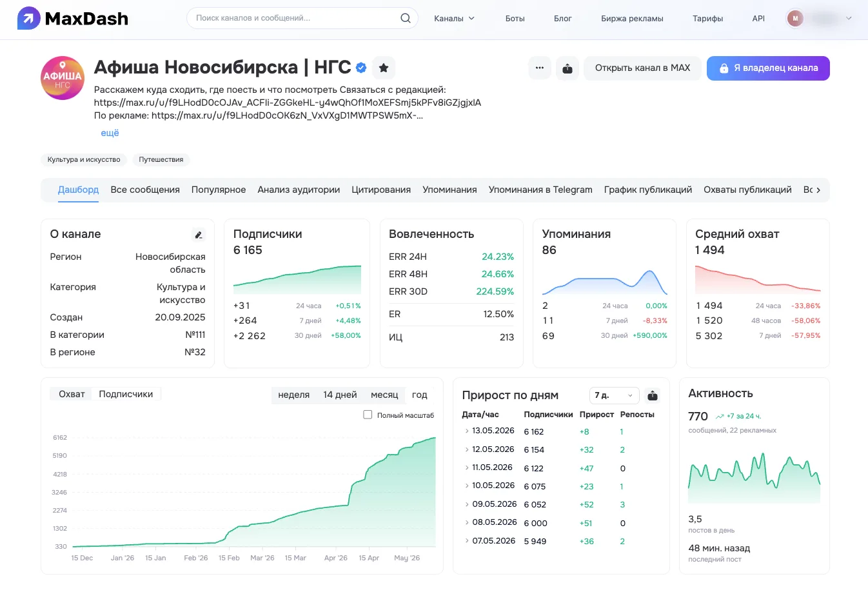The width and height of the screenshot is (868, 590).
Task: Click the Упоминания mini chart
Action: pyautogui.click(x=605, y=282)
